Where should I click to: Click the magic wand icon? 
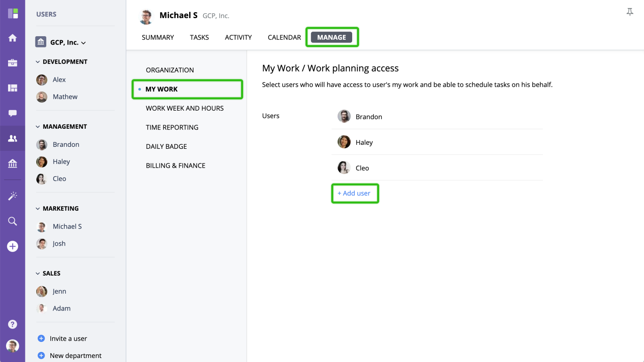pyautogui.click(x=12, y=196)
